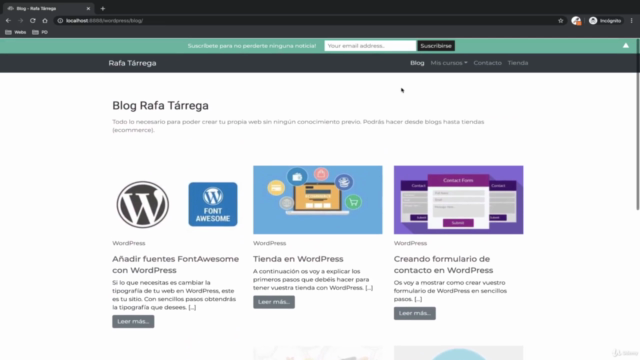This screenshot has height=360, width=640.
Task: Click Leer más under formulario de contacto
Action: click(x=415, y=313)
